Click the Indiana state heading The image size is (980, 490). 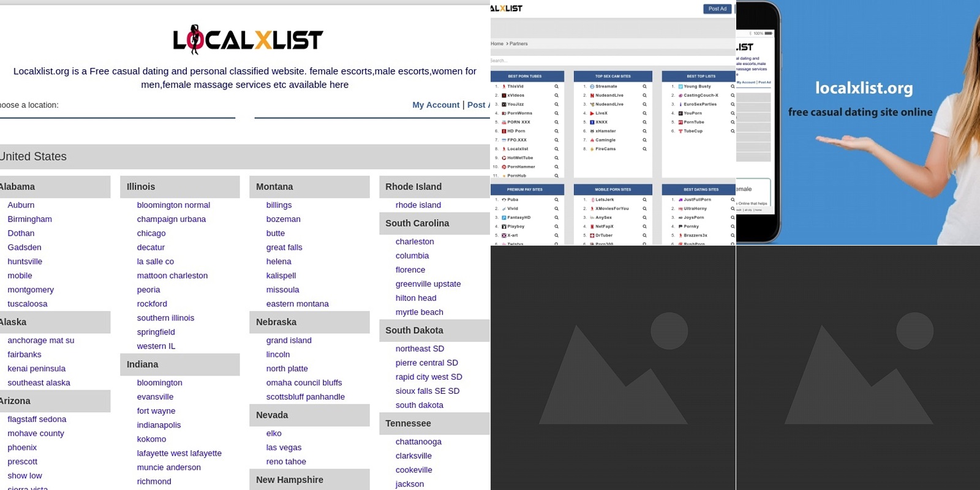(180, 364)
